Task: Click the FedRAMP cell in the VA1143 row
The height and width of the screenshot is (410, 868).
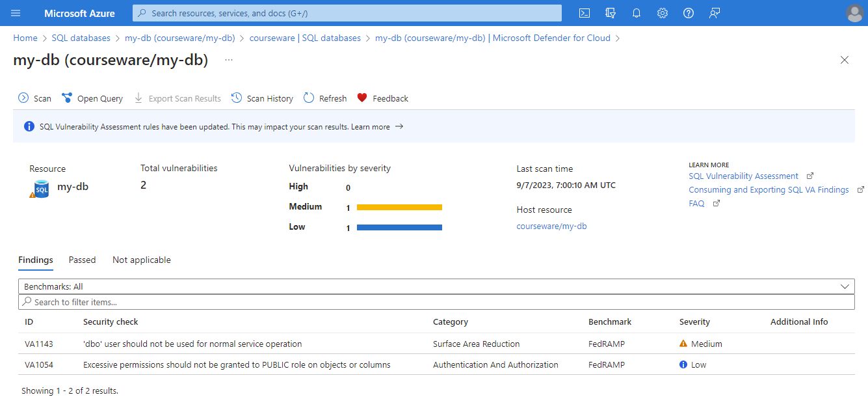Action: pos(607,344)
